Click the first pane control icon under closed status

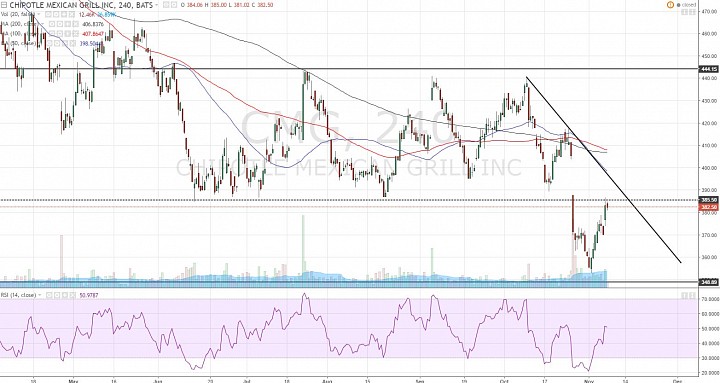685,12
